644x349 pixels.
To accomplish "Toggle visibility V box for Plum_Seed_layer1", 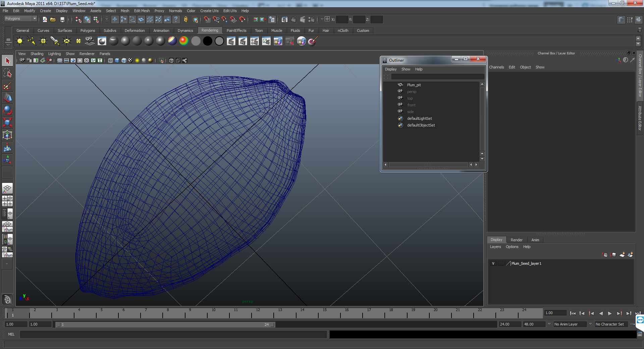I will click(x=493, y=263).
